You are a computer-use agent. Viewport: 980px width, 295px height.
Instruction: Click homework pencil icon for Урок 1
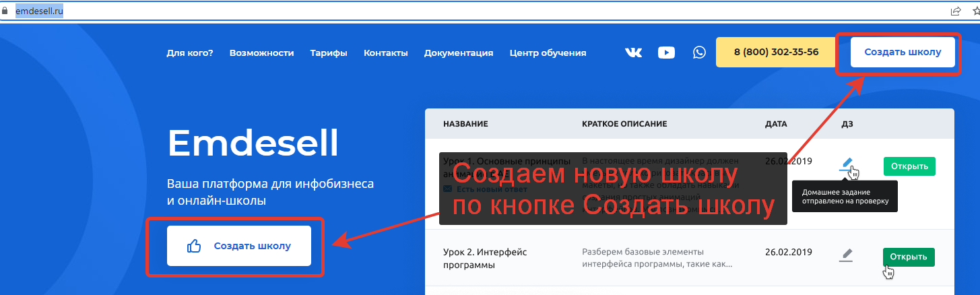point(847,164)
